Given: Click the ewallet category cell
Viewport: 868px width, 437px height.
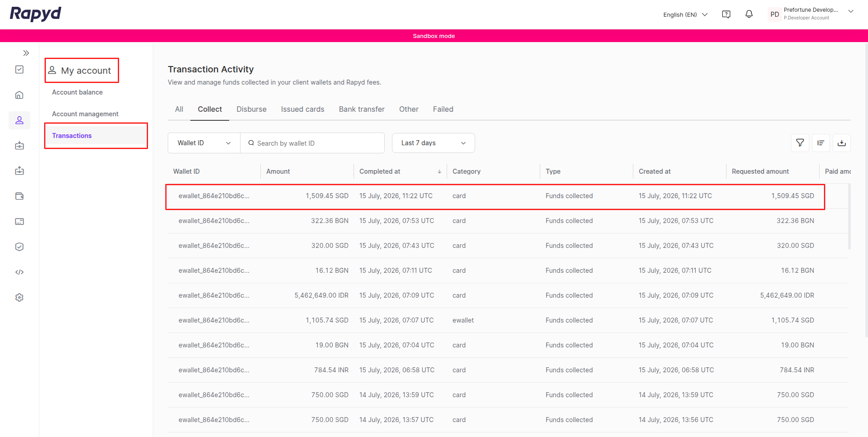Looking at the screenshot, I should [x=463, y=320].
